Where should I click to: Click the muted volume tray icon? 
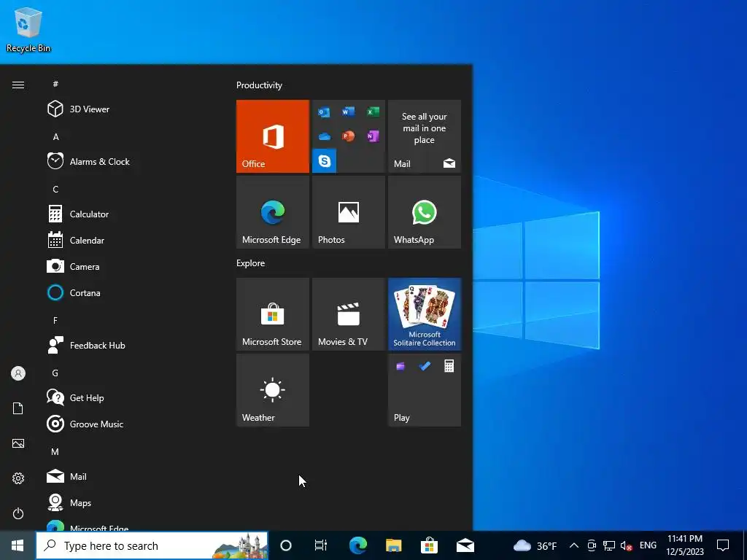(x=627, y=545)
